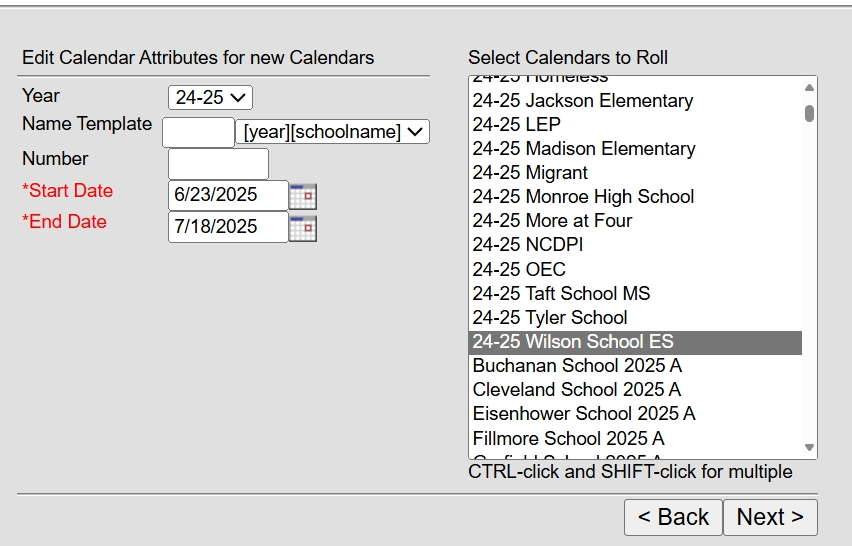Screen dimensions: 852x546
Task: Go Back to the previous step
Action: pos(673,517)
